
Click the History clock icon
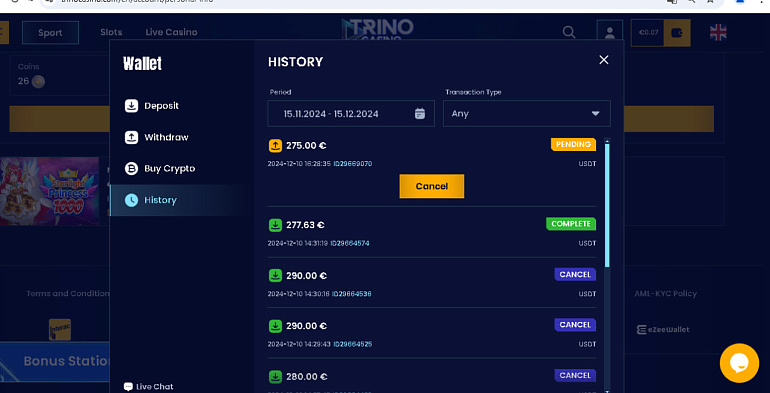pyautogui.click(x=131, y=200)
